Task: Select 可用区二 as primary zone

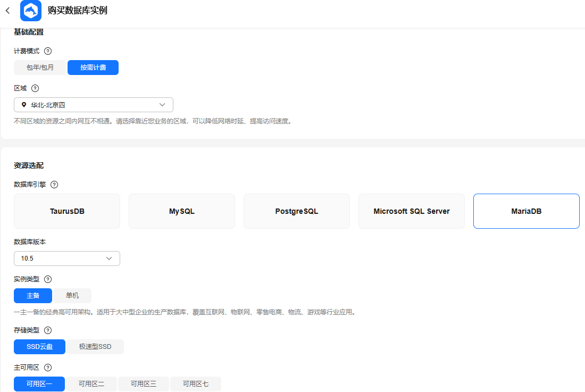Action: 91,384
